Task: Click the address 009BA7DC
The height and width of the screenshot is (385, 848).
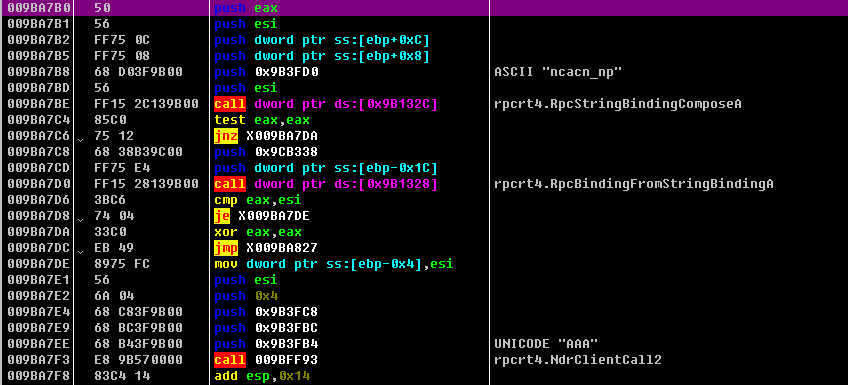Action: click(x=38, y=248)
